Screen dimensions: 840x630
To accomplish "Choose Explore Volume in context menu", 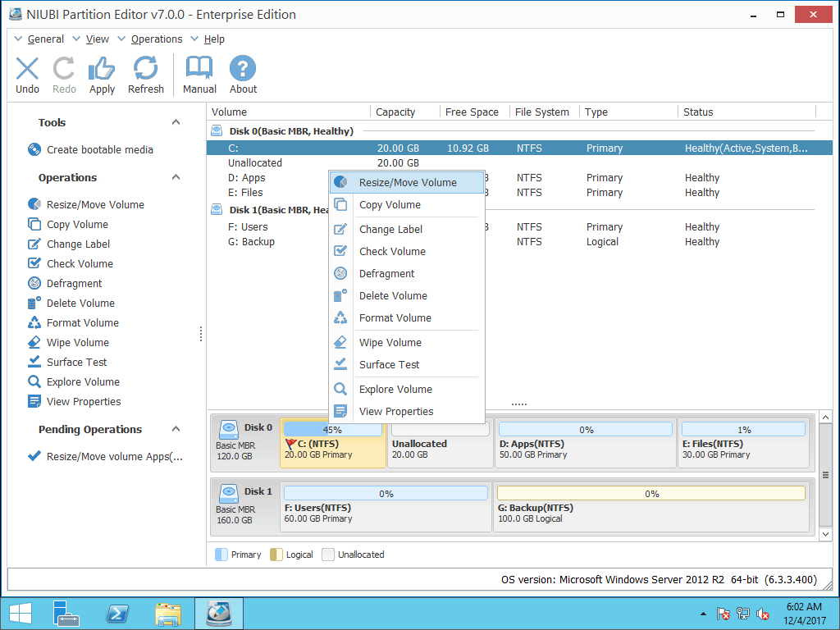I will 407,389.
